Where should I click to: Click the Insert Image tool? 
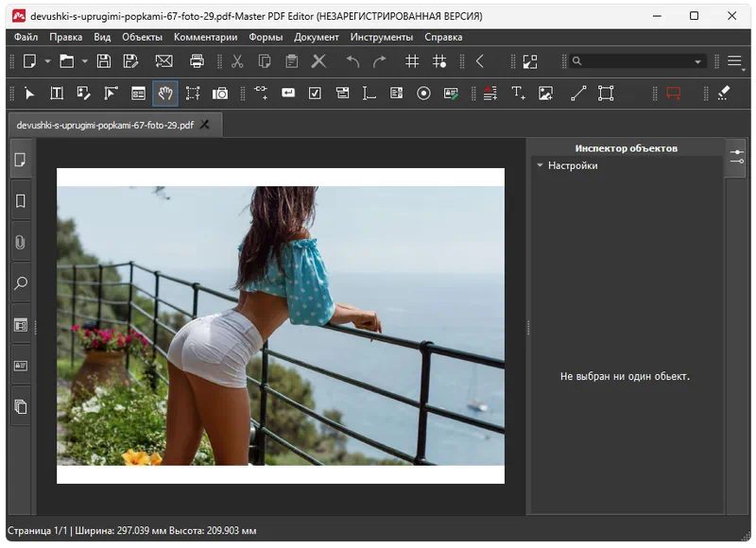tap(545, 94)
